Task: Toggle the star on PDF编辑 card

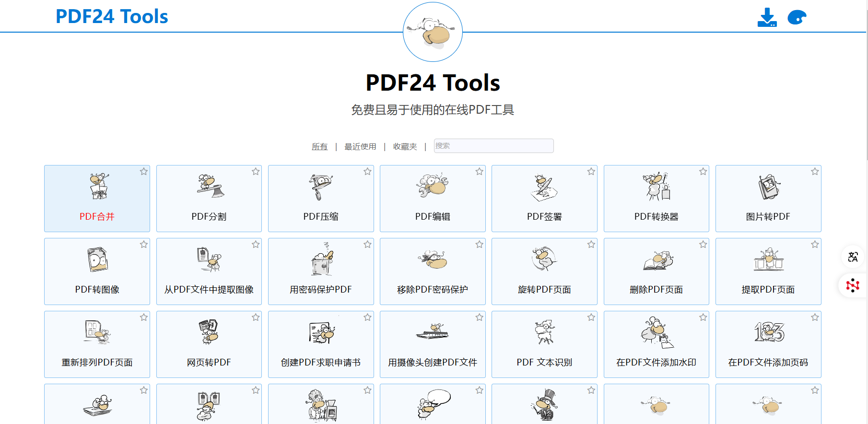Action: (x=479, y=172)
